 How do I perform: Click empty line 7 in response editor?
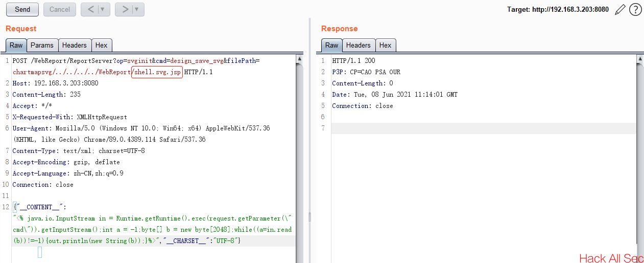click(x=484, y=128)
